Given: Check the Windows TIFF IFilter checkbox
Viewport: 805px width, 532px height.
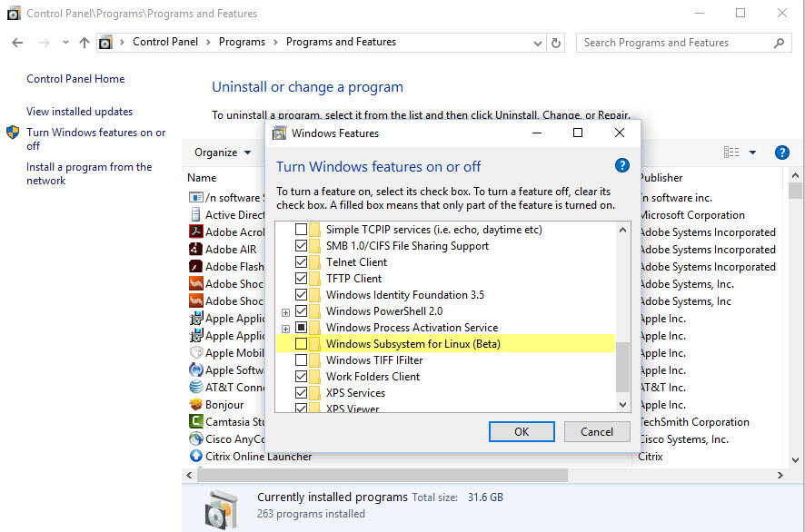Looking at the screenshot, I should click(x=302, y=360).
